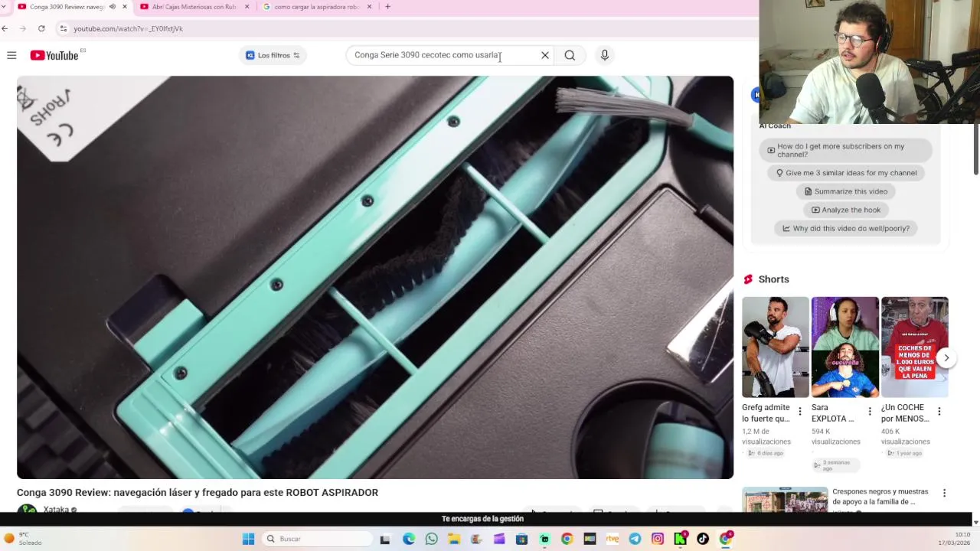
Task: Open the COCHES DE MENOS short thumbnail
Action: (915, 347)
